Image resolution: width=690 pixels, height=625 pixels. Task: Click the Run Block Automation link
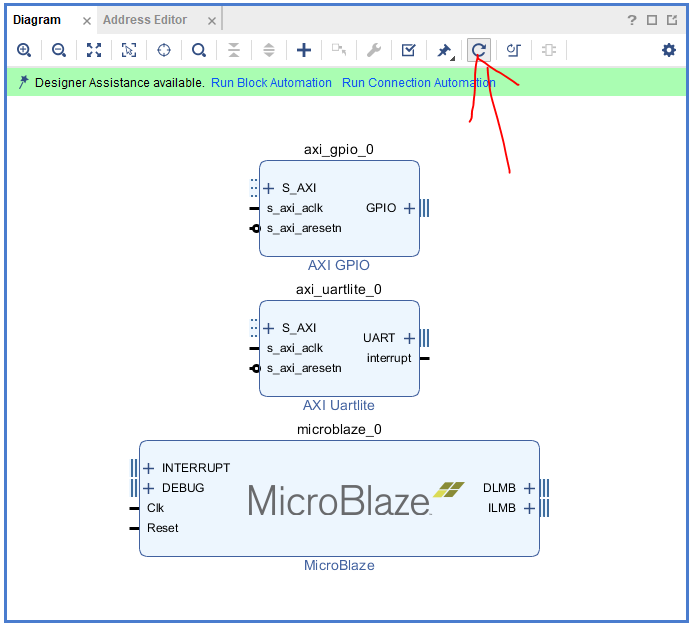(271, 83)
